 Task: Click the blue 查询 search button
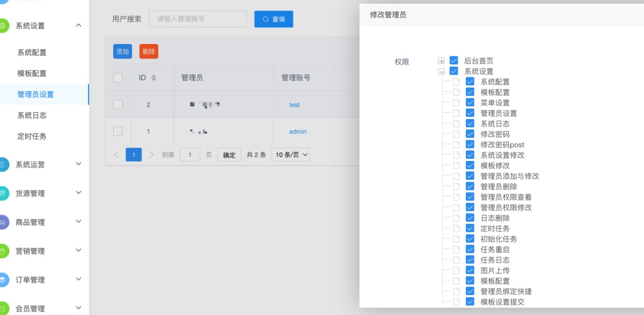click(274, 19)
